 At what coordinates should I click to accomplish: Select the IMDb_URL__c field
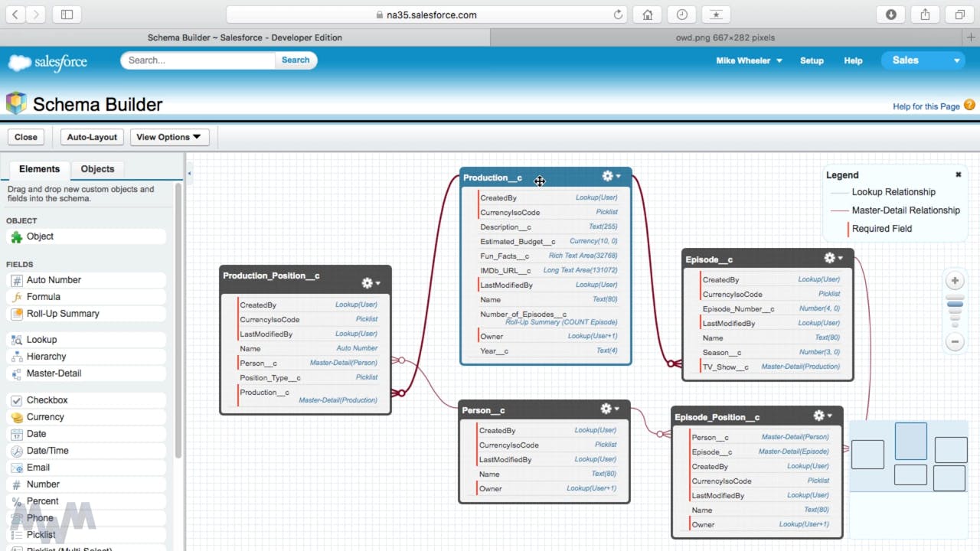[548, 270]
